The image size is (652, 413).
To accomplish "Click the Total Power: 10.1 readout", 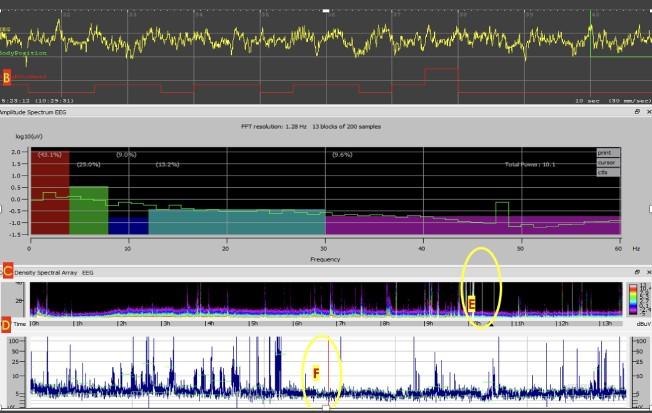I will pyautogui.click(x=530, y=164).
